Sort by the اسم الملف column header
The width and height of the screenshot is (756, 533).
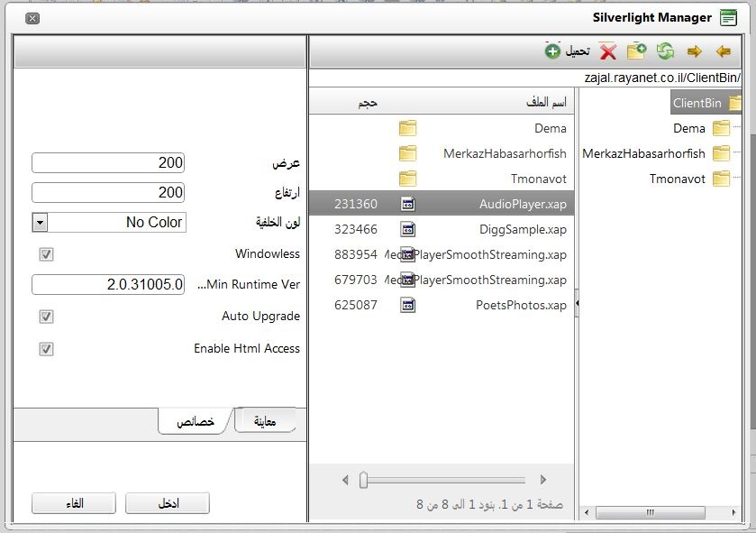[x=546, y=102]
